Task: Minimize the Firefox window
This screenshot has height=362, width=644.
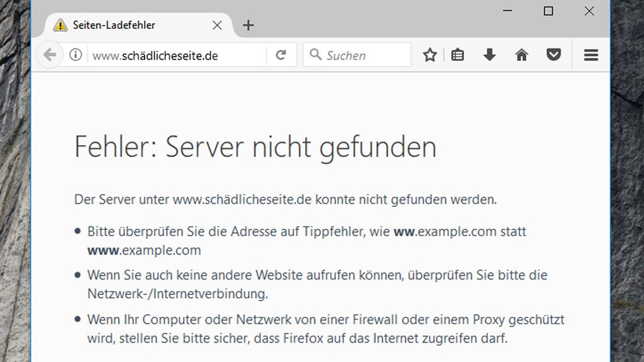Action: click(x=508, y=11)
